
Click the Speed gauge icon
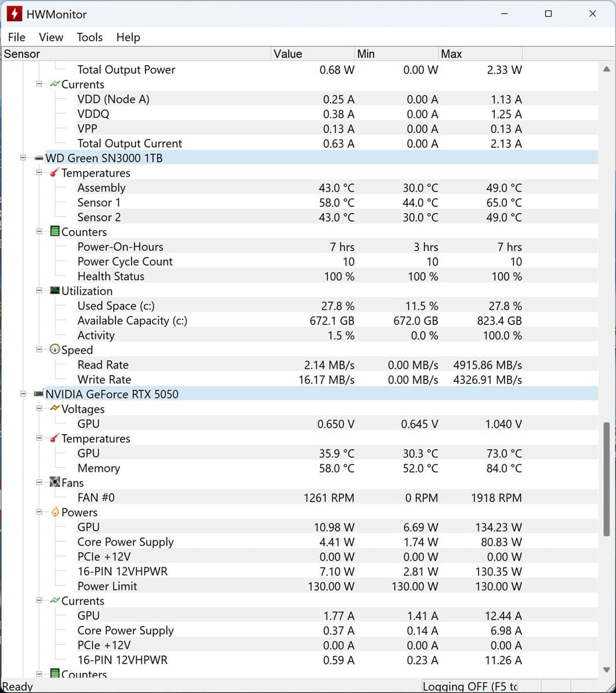pos(55,349)
